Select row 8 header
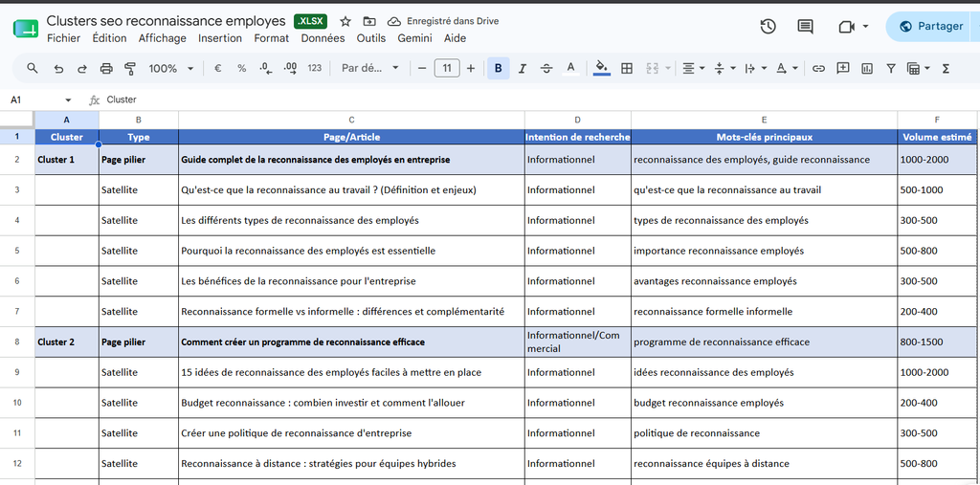This screenshot has height=485, width=980. 17,342
